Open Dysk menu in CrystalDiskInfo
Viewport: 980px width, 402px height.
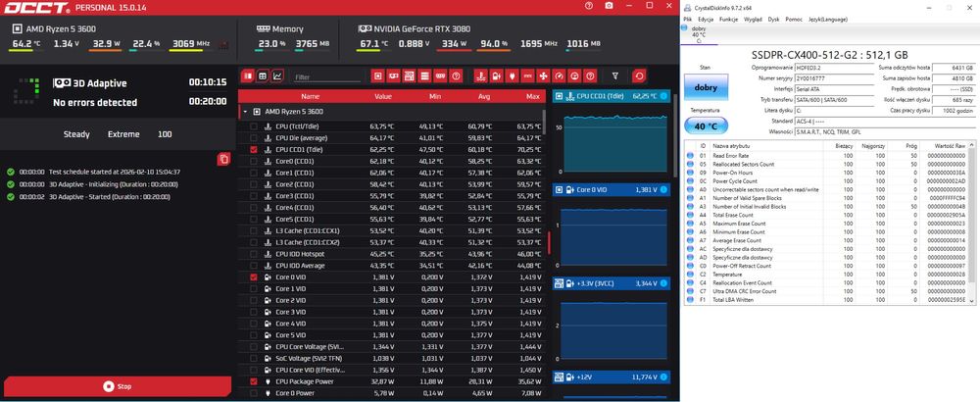(x=774, y=20)
